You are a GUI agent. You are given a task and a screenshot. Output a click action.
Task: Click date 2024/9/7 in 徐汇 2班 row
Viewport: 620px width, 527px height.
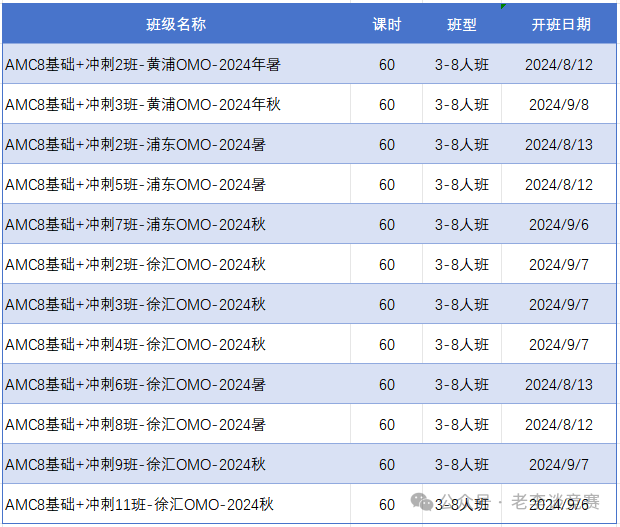(559, 264)
